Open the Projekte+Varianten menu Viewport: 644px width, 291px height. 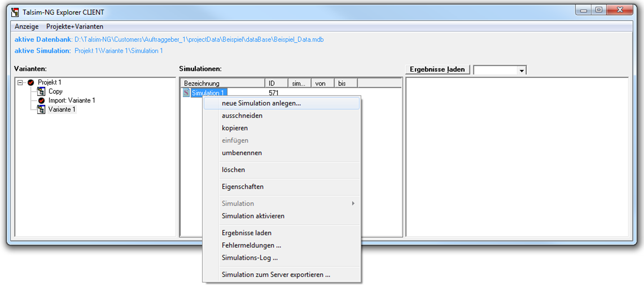click(74, 26)
